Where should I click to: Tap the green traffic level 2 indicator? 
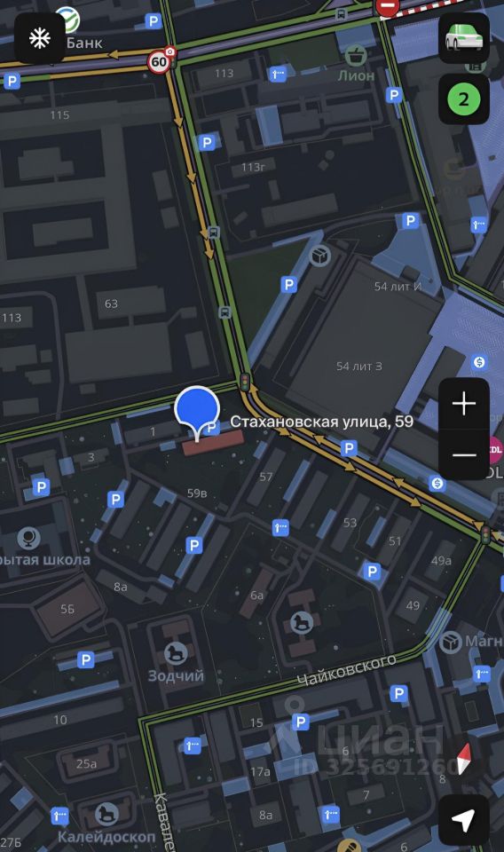(x=464, y=99)
